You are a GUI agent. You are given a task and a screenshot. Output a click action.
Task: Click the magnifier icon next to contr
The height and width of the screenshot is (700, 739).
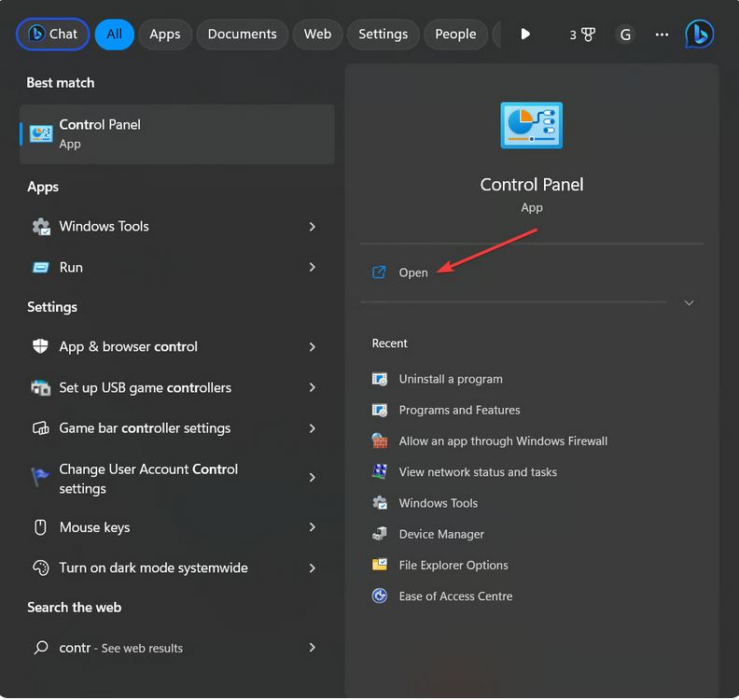coord(41,647)
